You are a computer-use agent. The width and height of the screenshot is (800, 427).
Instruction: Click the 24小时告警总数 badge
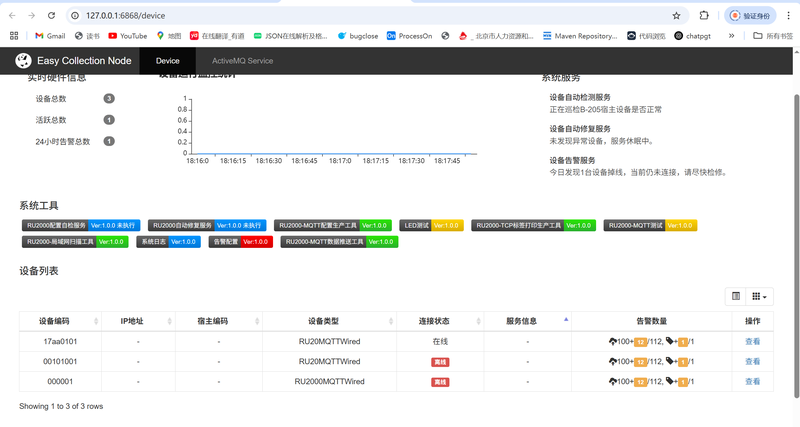click(x=109, y=141)
